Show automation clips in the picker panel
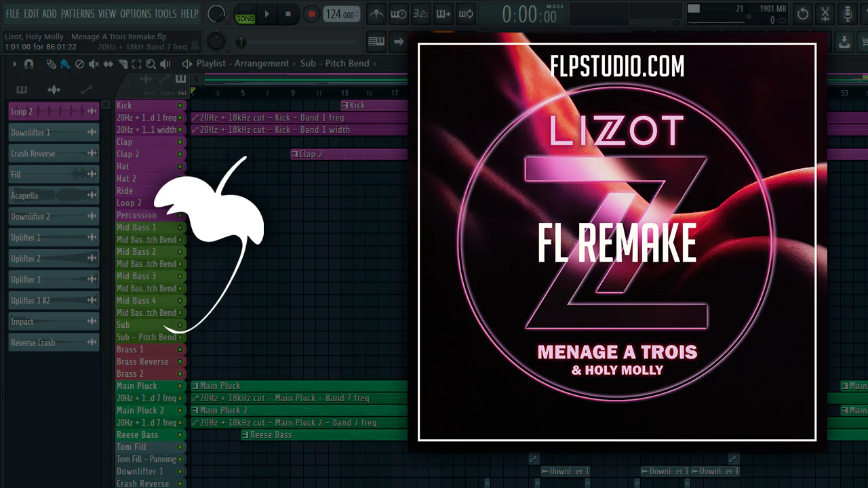868x488 pixels. 86,89
